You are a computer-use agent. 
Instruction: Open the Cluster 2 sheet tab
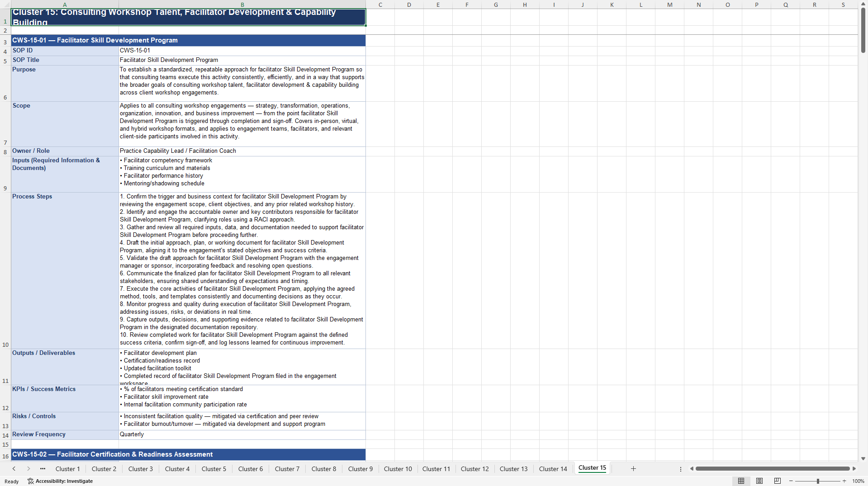[104, 469]
